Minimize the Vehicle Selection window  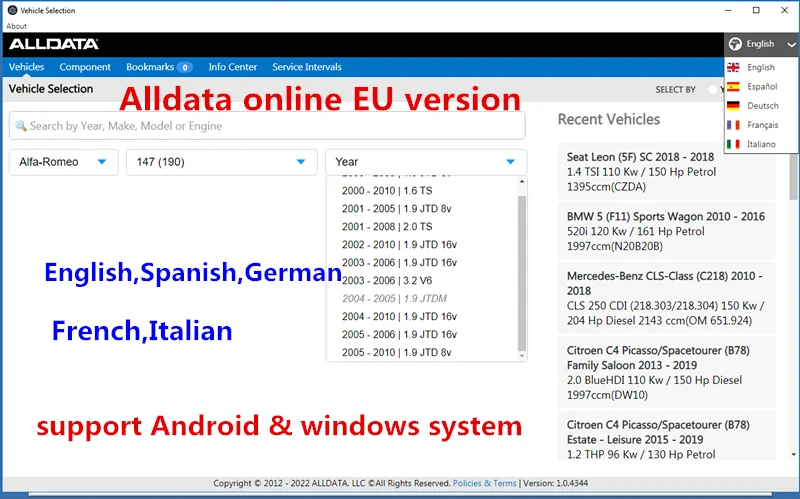[x=728, y=10]
